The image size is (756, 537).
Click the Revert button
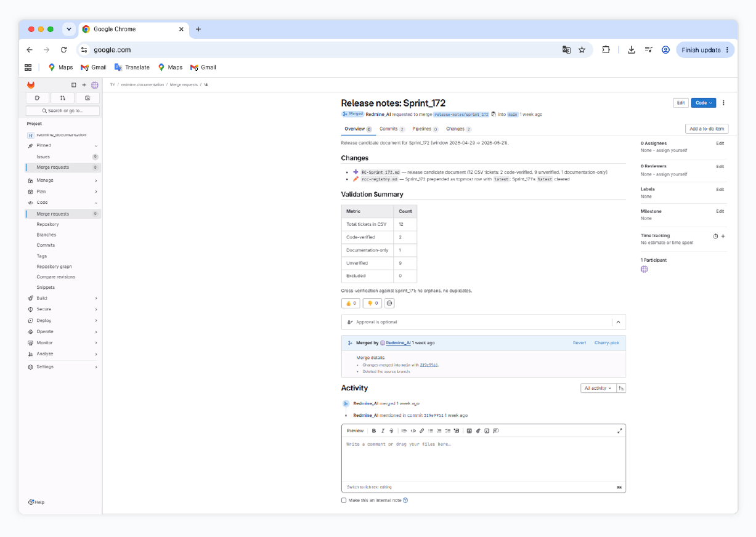(579, 343)
